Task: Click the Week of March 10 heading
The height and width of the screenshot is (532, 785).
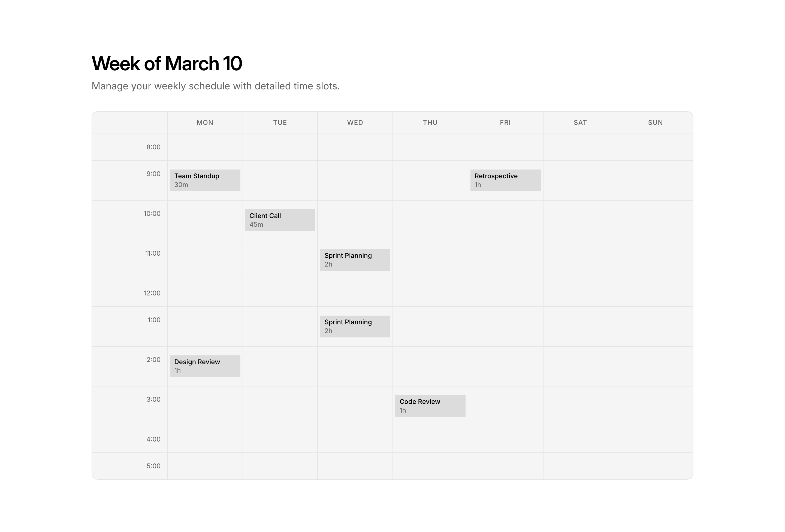Action: pos(167,64)
